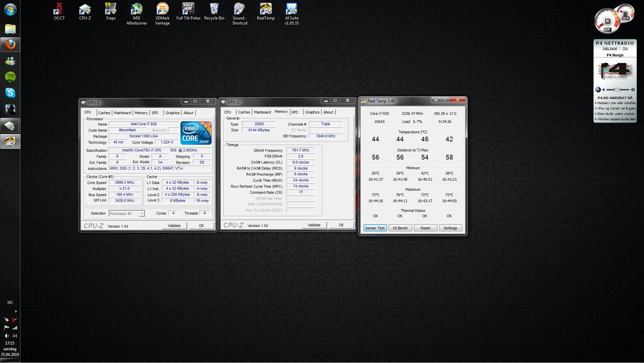This screenshot has width=644, height=363.
Task: Click Reset in Real Temp
Action: [425, 228]
